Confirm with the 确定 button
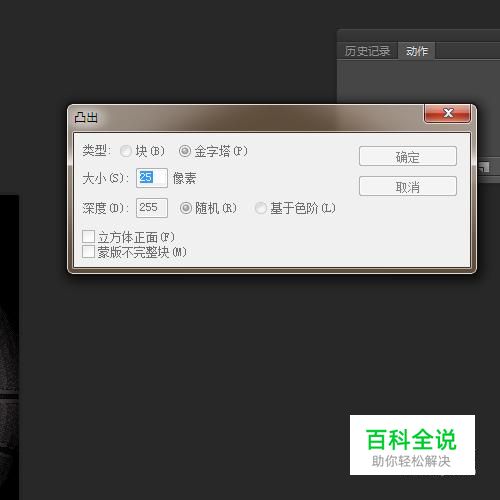 [408, 156]
